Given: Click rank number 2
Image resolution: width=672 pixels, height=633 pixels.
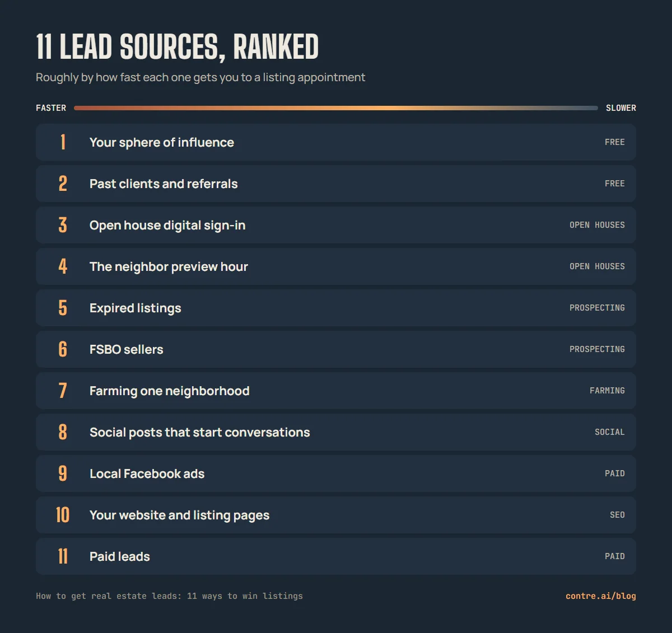Looking at the screenshot, I should (x=63, y=184).
